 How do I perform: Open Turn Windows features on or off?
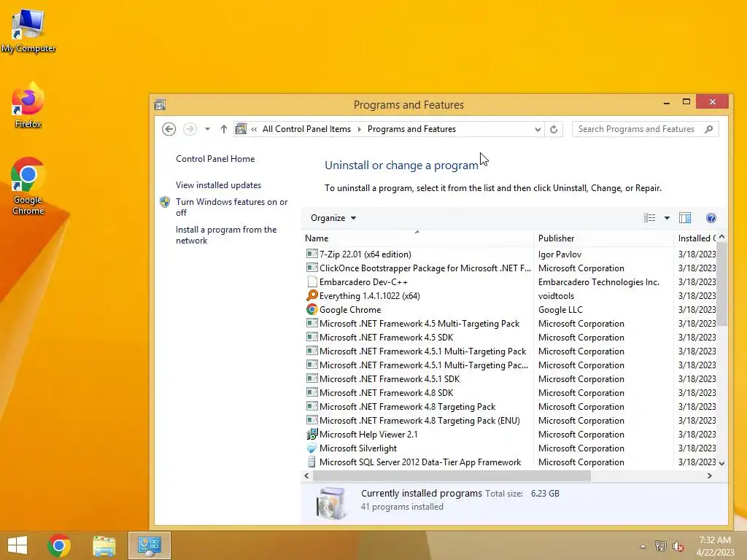(231, 207)
